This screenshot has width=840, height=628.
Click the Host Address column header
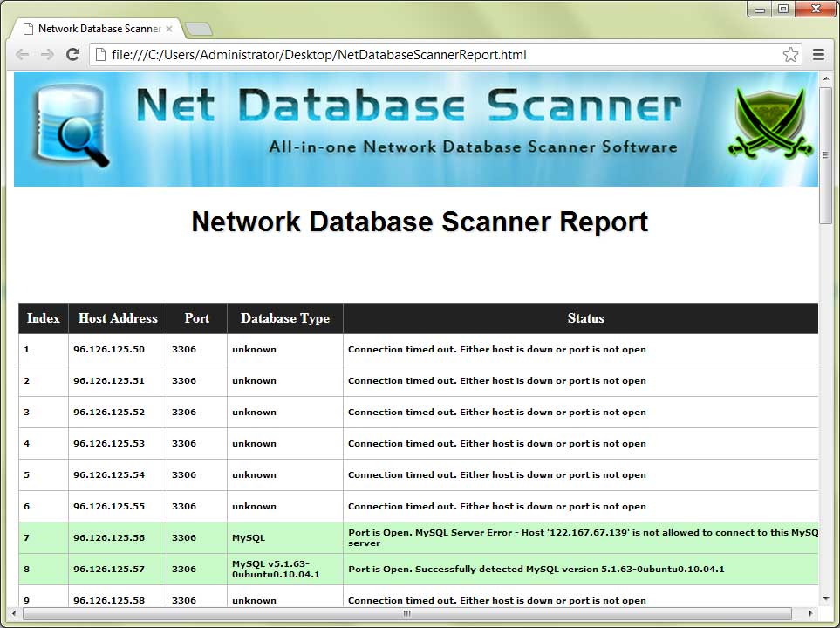[x=118, y=318]
